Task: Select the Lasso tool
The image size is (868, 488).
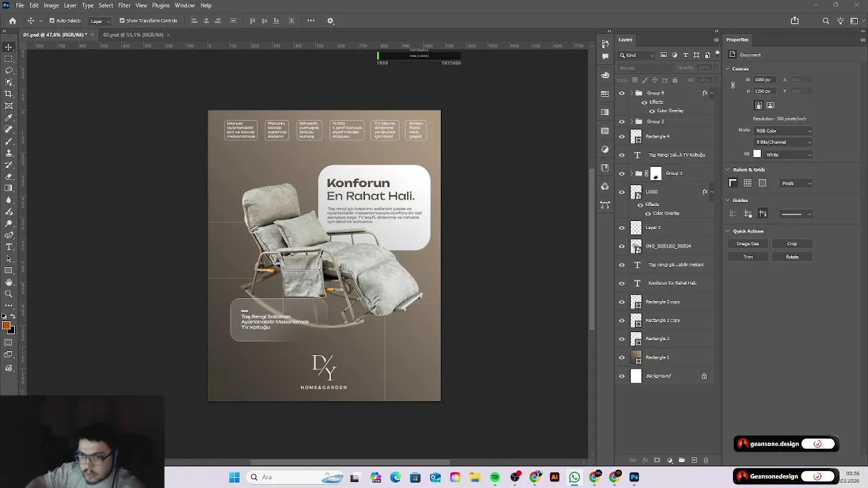Action: (9, 70)
